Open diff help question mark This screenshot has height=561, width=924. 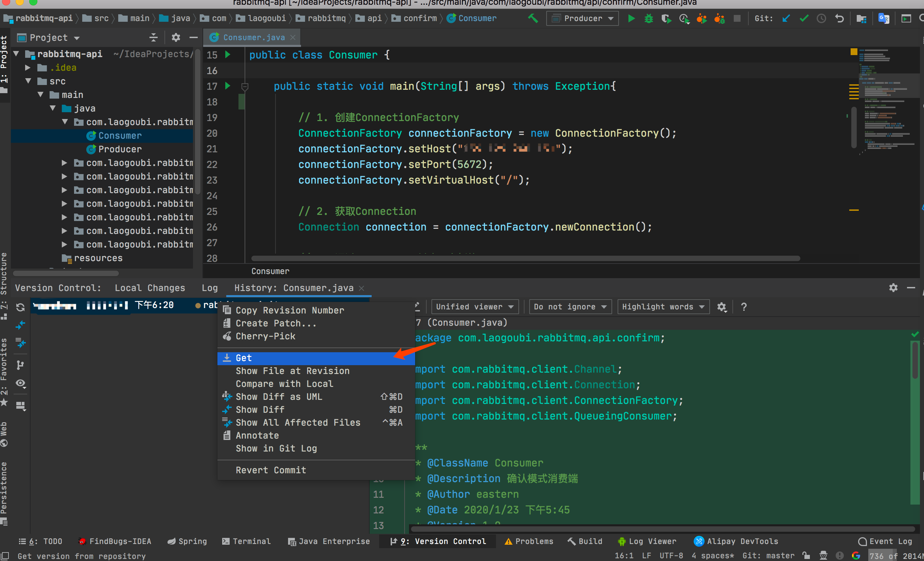[x=744, y=307]
